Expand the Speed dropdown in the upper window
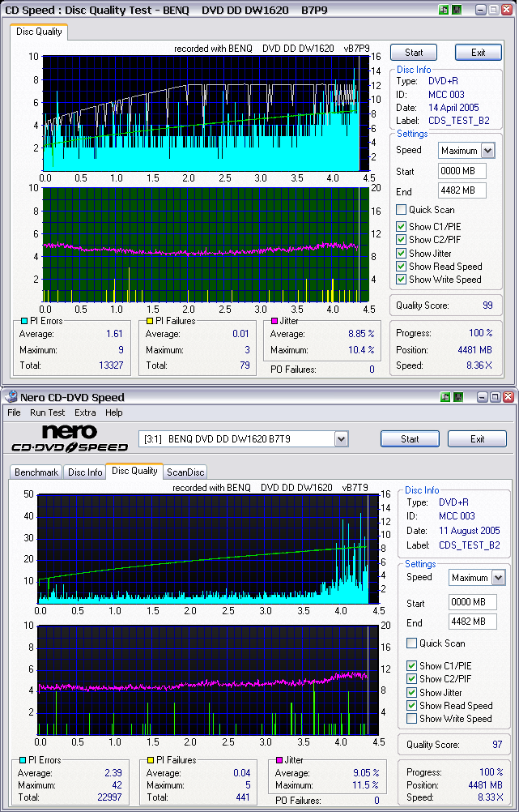 [x=487, y=151]
